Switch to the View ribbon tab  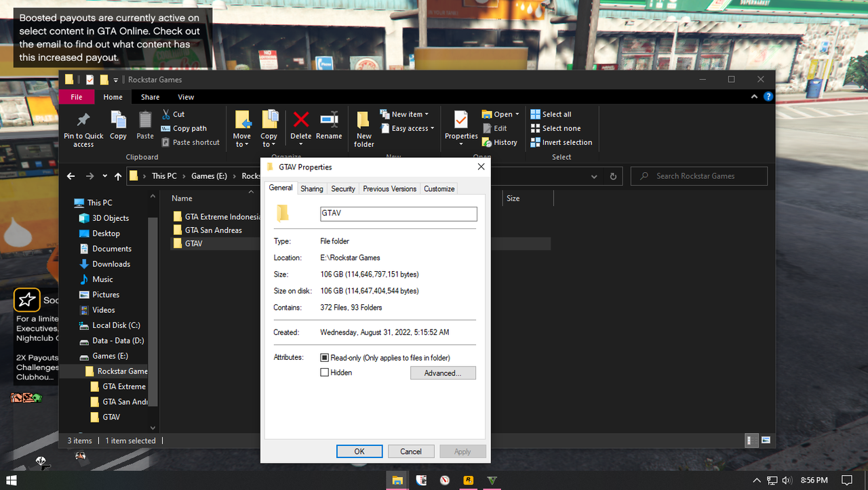tap(186, 97)
